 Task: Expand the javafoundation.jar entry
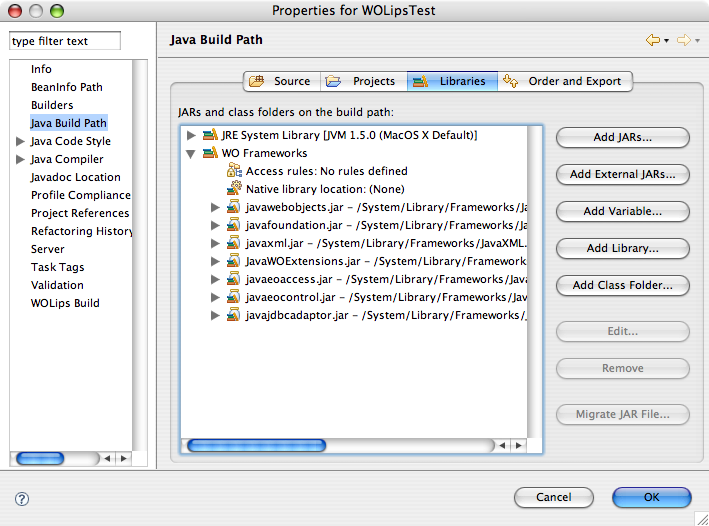coord(215,226)
